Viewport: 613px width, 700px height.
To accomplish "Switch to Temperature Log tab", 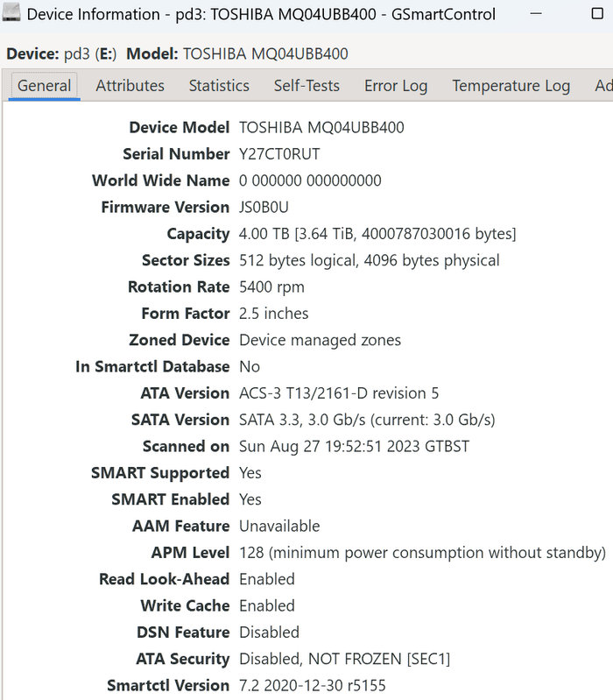I will [511, 86].
